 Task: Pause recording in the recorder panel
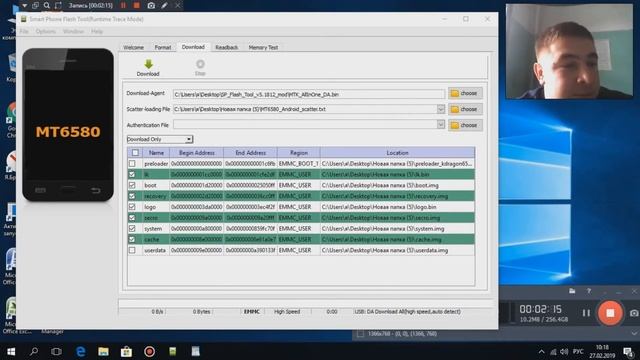click(586, 313)
